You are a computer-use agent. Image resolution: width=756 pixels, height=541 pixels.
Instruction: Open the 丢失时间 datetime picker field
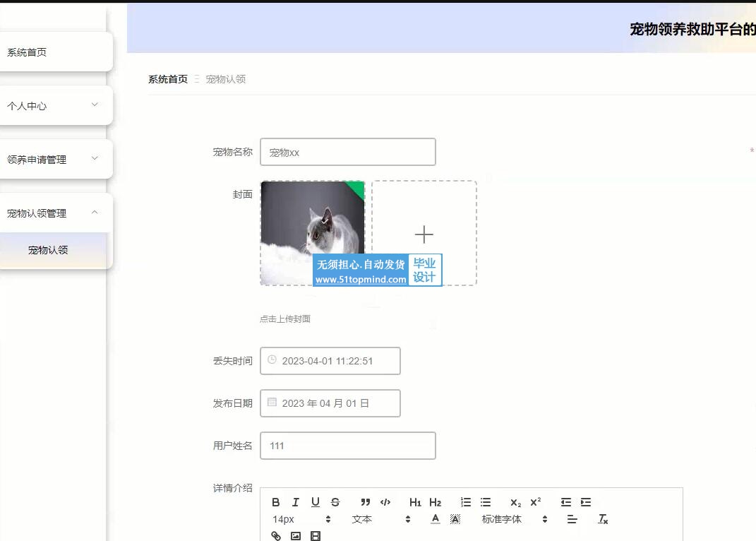pyautogui.click(x=330, y=361)
